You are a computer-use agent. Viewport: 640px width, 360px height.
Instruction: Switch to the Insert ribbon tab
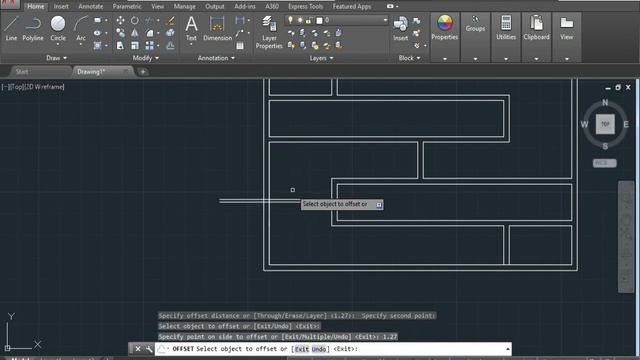(x=61, y=6)
